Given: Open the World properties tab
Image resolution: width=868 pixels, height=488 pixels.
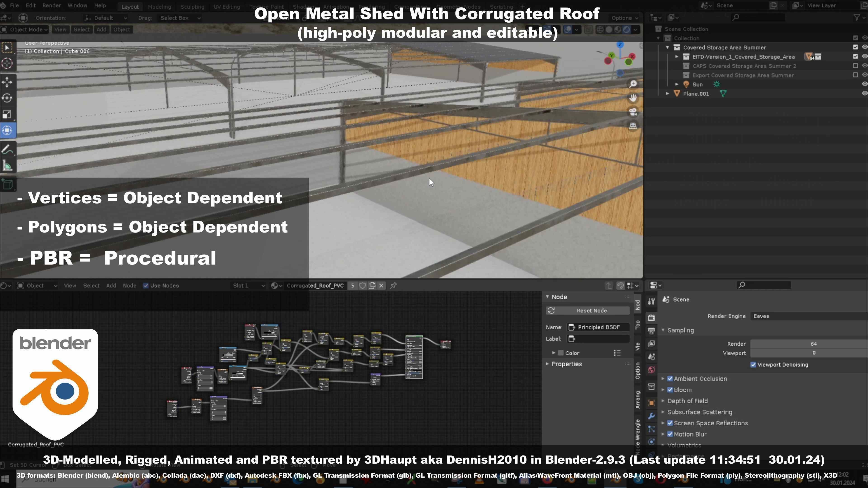Looking at the screenshot, I should point(651,370).
